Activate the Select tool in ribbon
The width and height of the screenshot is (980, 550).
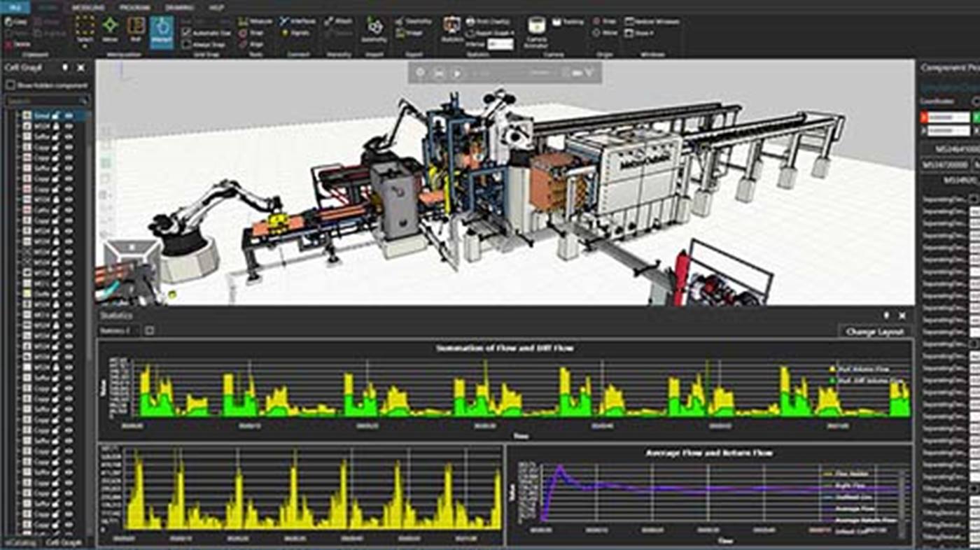[x=85, y=29]
